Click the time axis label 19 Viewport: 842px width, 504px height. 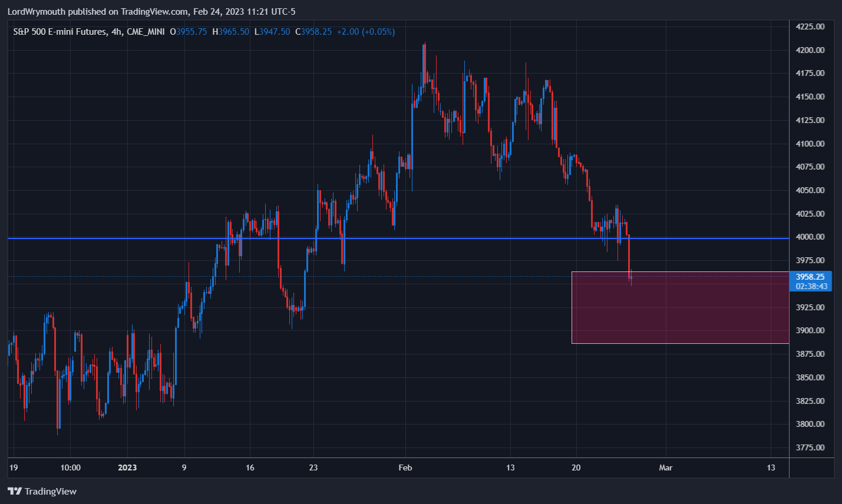pos(14,467)
